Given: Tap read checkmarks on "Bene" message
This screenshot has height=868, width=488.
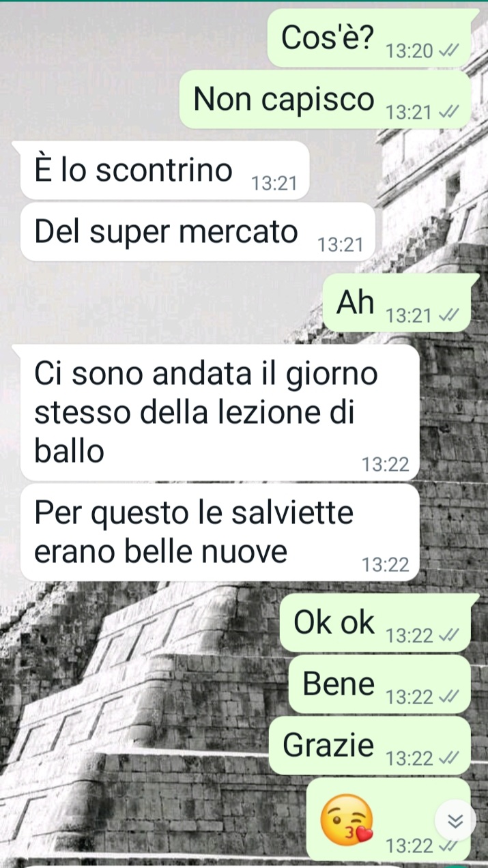Looking at the screenshot, I should click(x=448, y=697).
